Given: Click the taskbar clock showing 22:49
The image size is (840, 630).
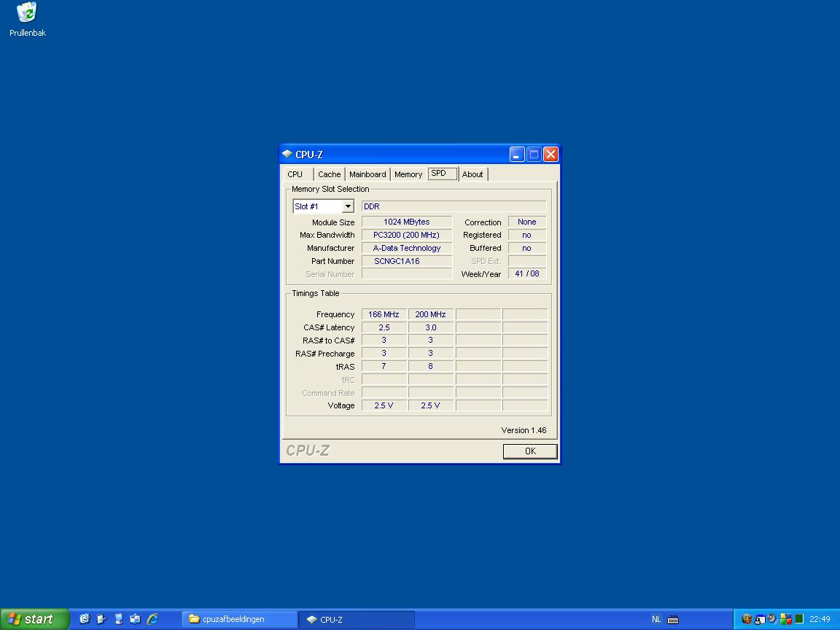Looking at the screenshot, I should (820, 619).
